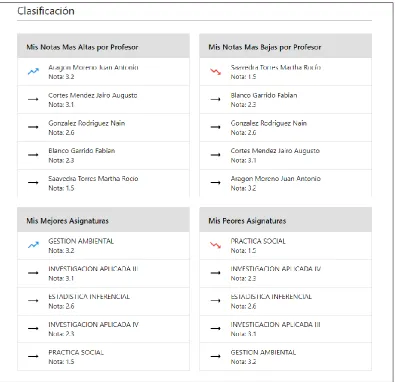The image size is (395, 382).
Task: Open the Mis Peores Asignaturas panel header
Action: (x=286, y=221)
